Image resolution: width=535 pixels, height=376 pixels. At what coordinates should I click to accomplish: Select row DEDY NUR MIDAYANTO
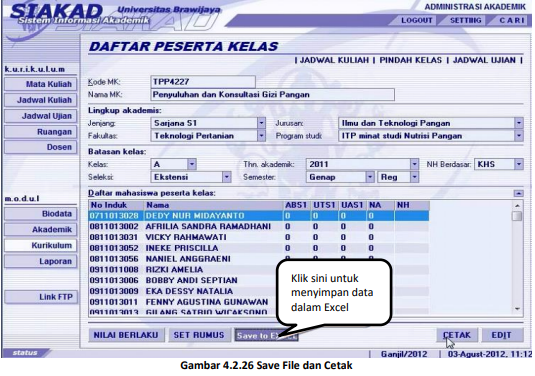coord(259,216)
